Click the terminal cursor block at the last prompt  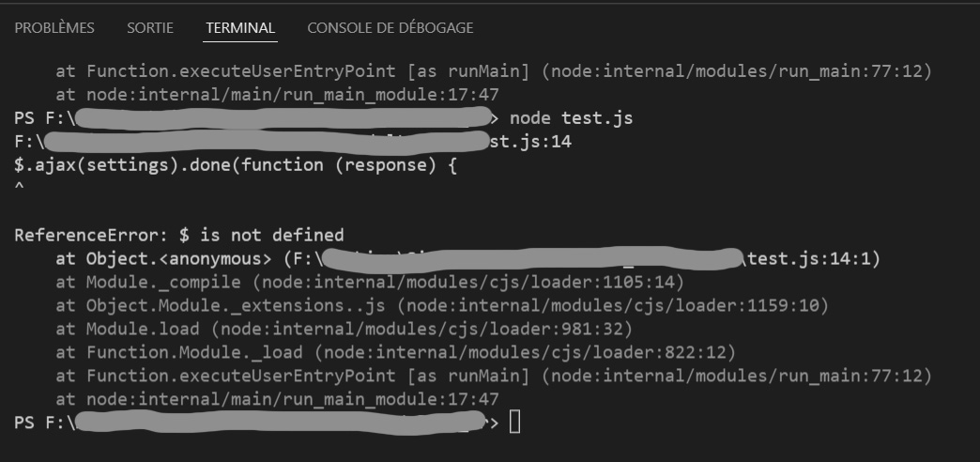point(515,423)
